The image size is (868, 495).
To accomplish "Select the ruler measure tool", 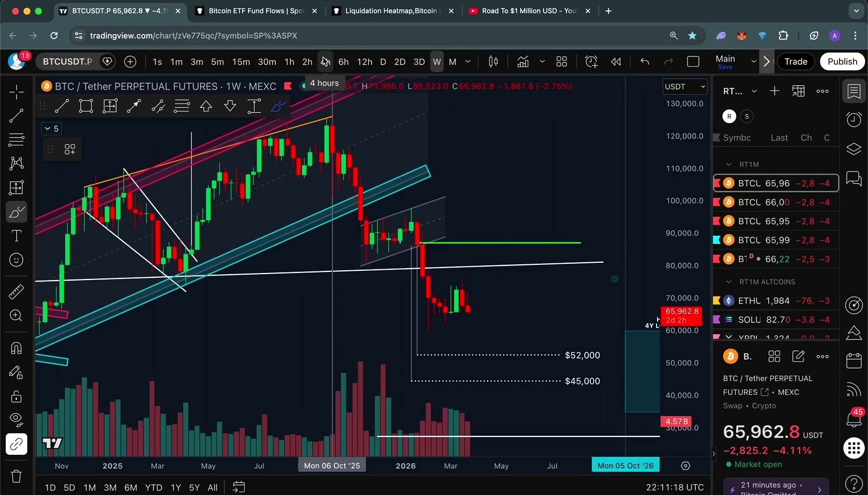I will (x=16, y=292).
